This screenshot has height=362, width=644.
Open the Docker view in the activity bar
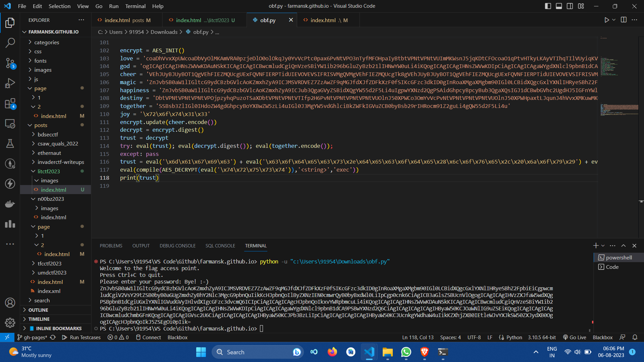[10, 204]
